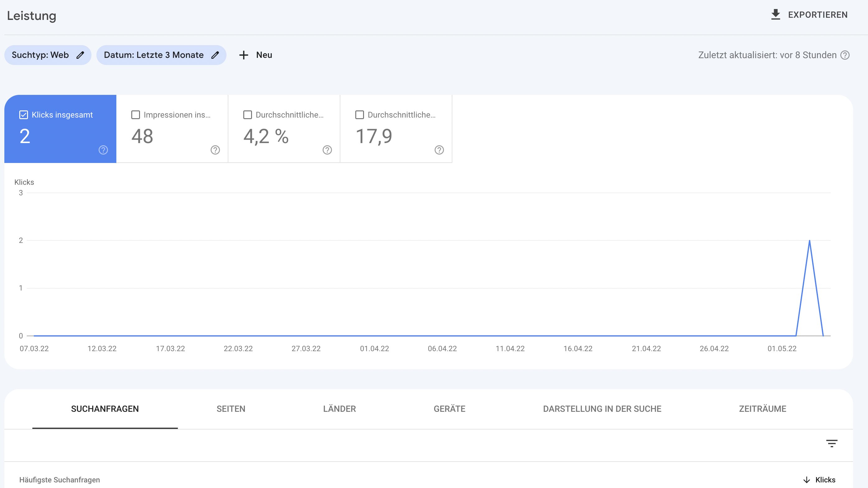
Task: Click help icon on Impressionen card
Action: [x=215, y=150]
